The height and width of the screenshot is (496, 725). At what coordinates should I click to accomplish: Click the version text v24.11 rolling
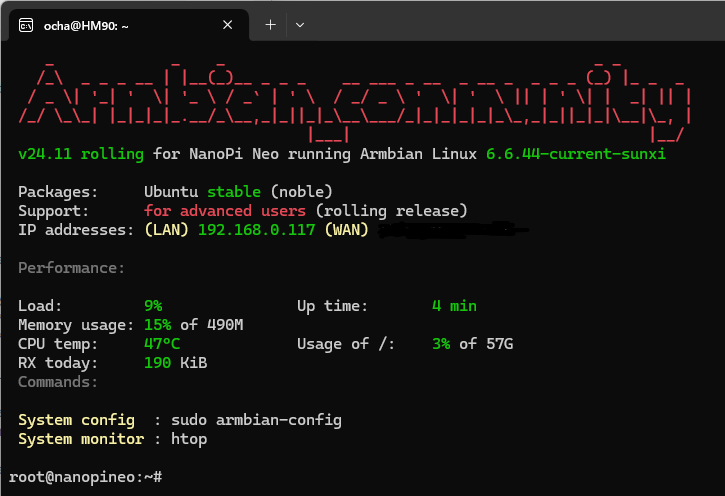pyautogui.click(x=81, y=154)
